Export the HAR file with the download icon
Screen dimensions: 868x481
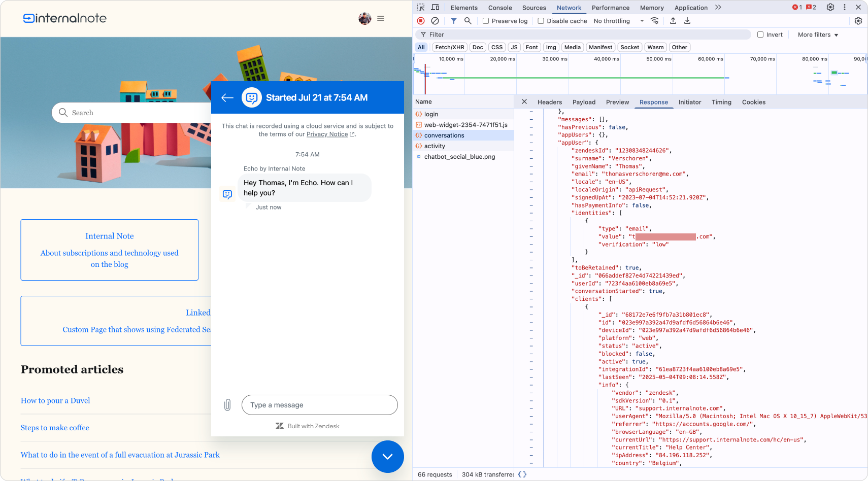687,21
